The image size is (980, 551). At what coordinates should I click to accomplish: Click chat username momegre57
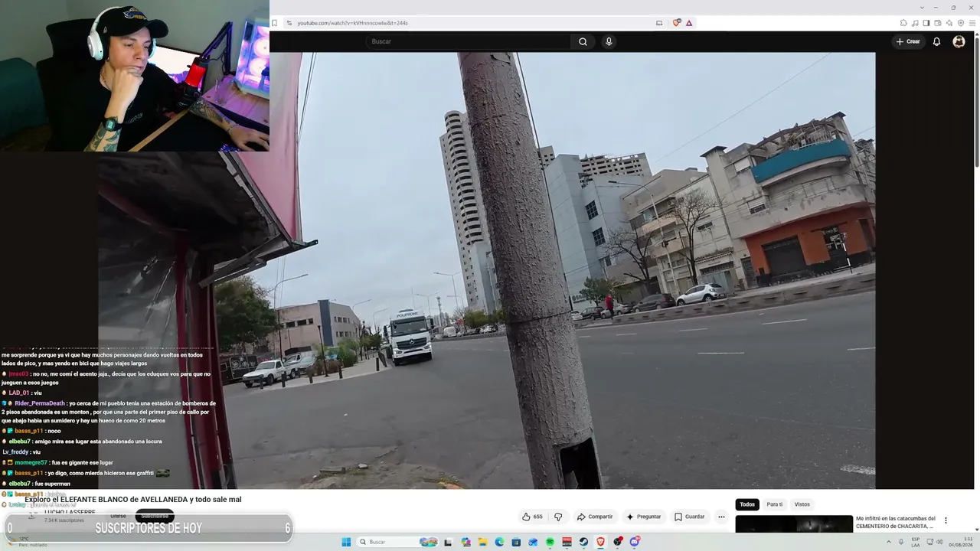[x=31, y=462]
